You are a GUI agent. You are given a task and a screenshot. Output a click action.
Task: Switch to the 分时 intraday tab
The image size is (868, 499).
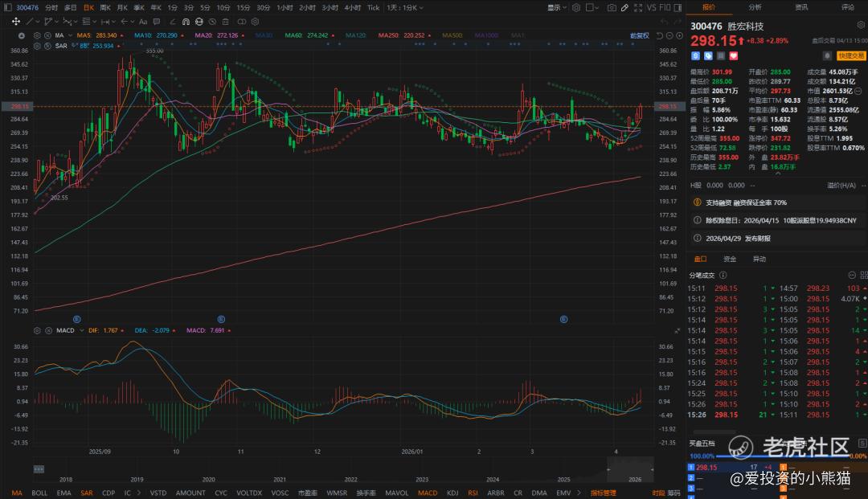click(x=51, y=8)
